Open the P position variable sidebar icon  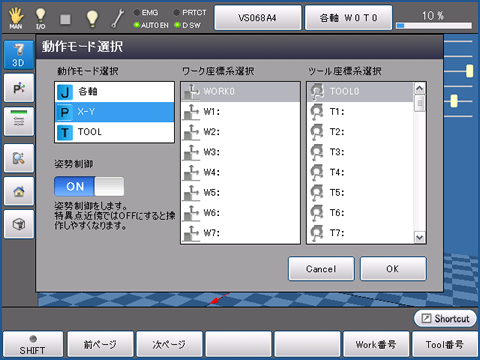(x=19, y=88)
